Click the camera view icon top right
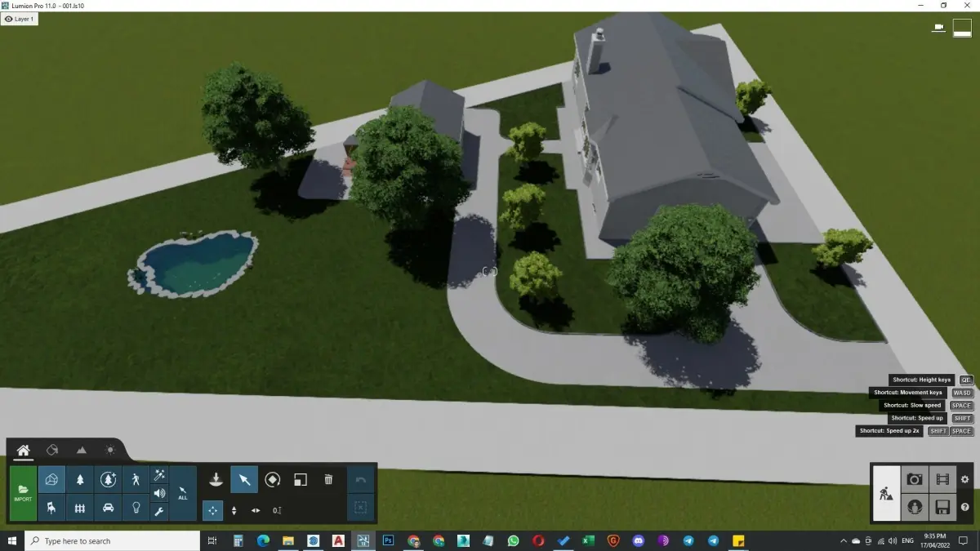 (x=939, y=28)
